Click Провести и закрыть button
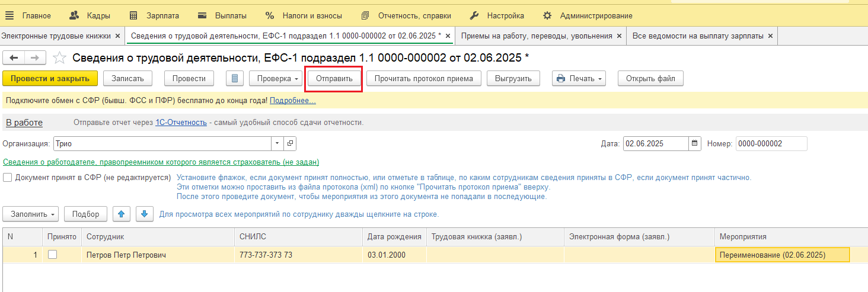868x292 pixels. 50,78
